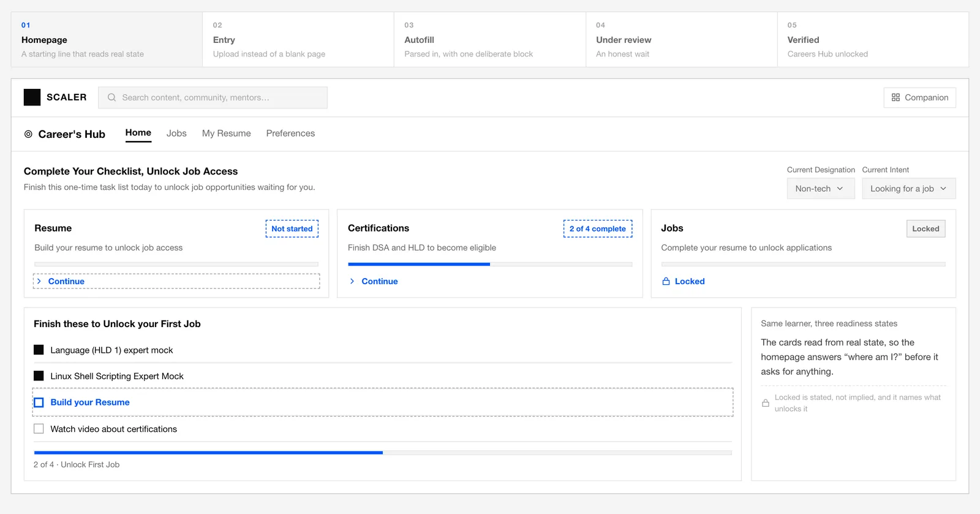Select step 03 Autofill
The image size is (980, 514).
click(x=490, y=40)
